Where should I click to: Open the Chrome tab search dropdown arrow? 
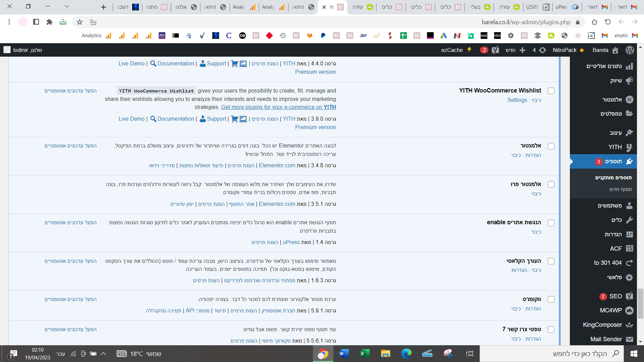[x=67, y=6]
